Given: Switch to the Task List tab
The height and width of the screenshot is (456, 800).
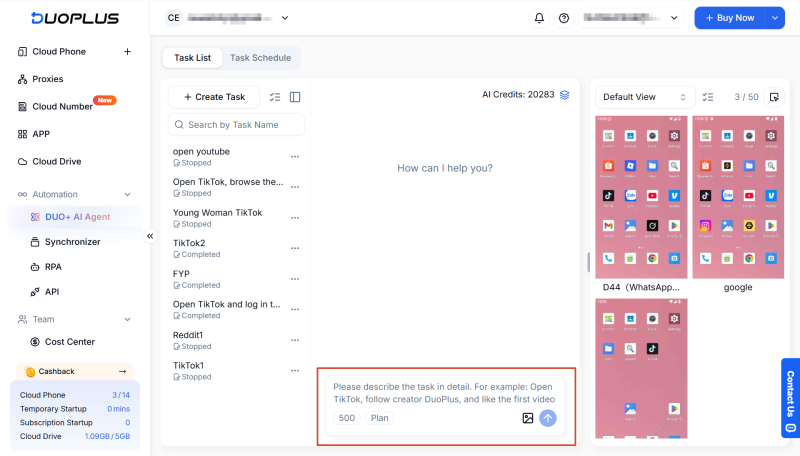Looking at the screenshot, I should [192, 58].
